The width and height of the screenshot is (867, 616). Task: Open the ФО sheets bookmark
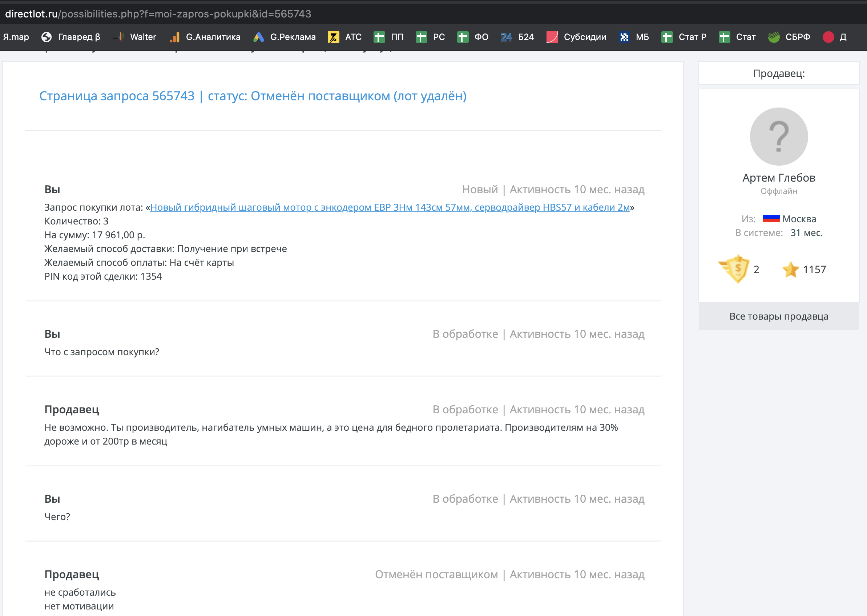pyautogui.click(x=481, y=37)
